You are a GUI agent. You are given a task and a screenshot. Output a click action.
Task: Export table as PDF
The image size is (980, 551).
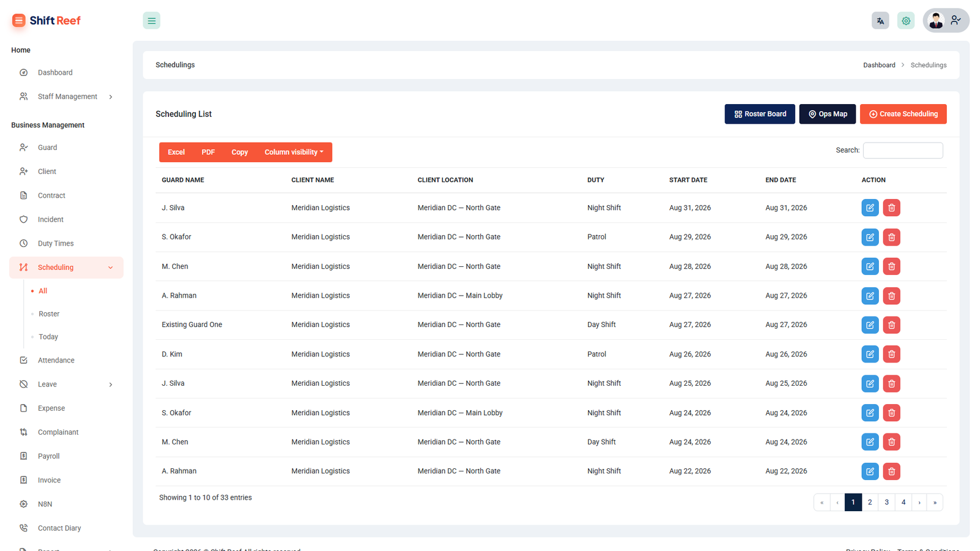click(x=208, y=152)
